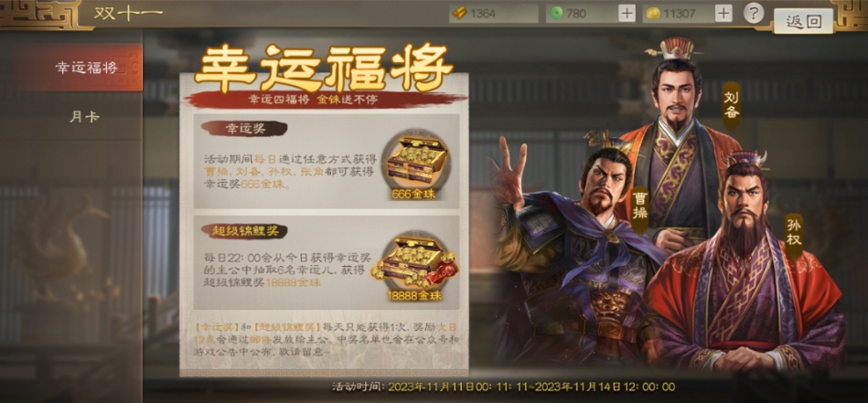Tap the 幸运奖 section header
The width and height of the screenshot is (868, 403).
243,129
